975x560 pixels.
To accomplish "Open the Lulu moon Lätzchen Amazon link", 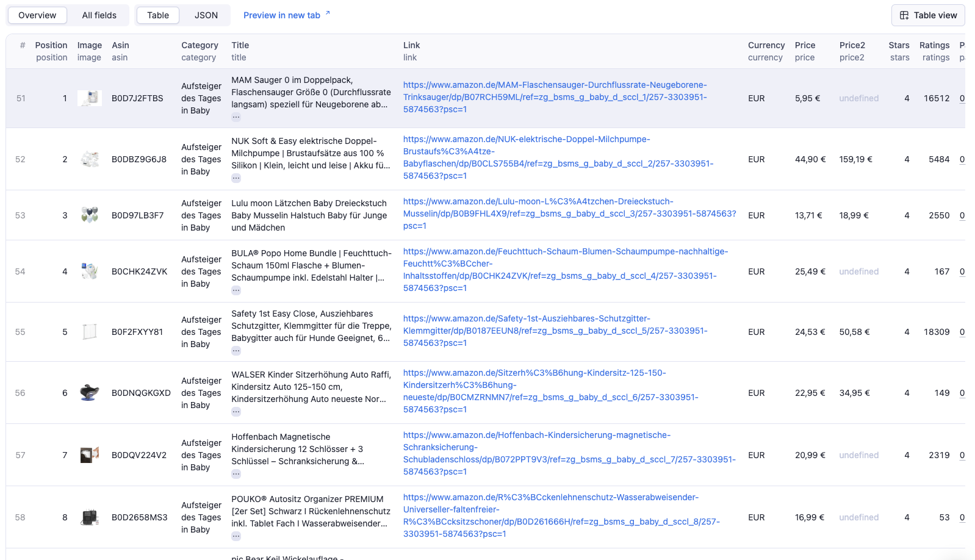I will (x=569, y=214).
